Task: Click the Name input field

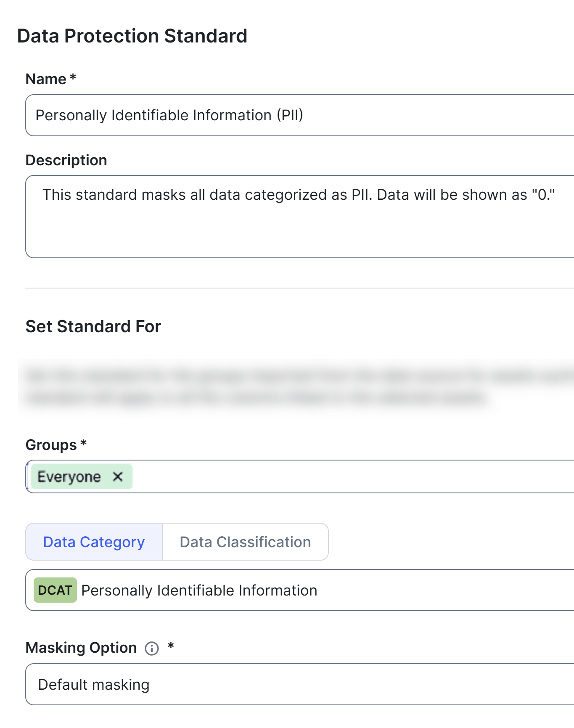Action: (294, 115)
